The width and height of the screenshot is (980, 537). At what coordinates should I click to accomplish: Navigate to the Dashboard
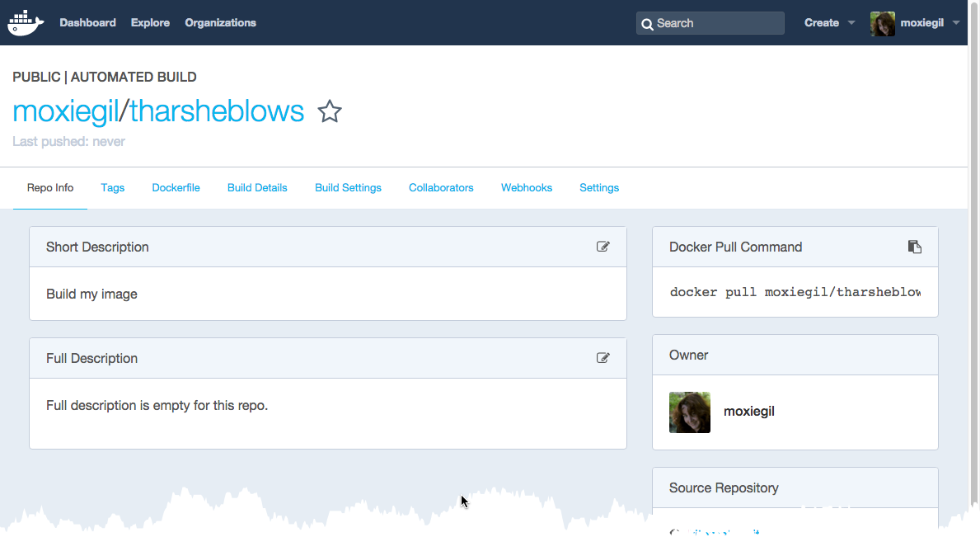click(87, 22)
